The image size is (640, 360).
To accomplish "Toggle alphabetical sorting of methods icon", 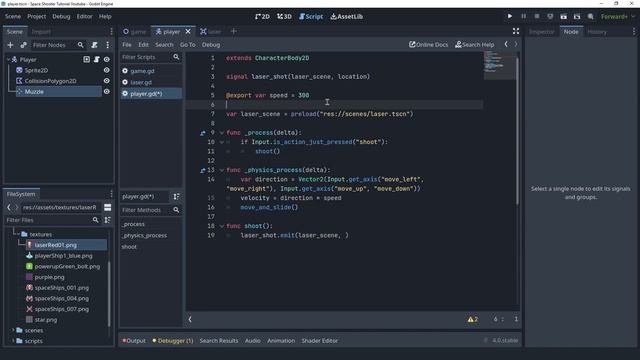I will coord(176,197).
